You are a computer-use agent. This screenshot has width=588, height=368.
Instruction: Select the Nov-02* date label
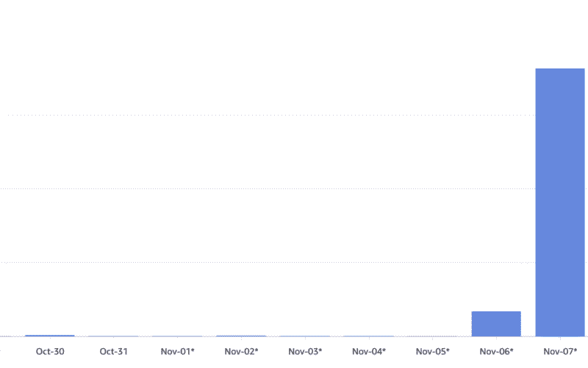241,352
